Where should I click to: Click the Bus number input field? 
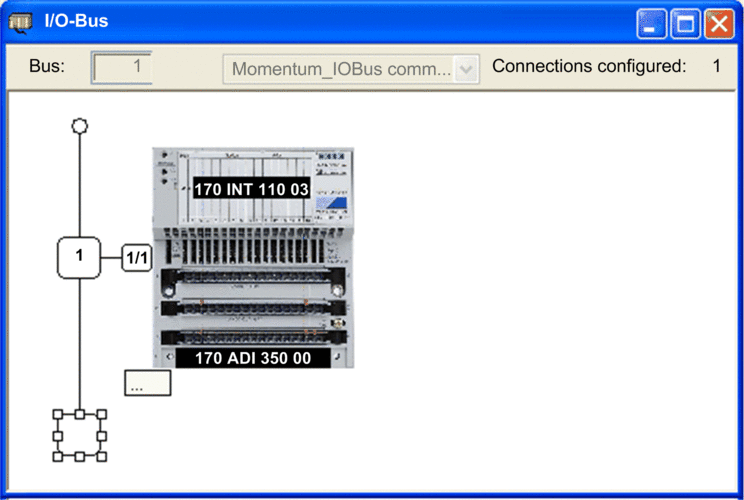[122, 67]
